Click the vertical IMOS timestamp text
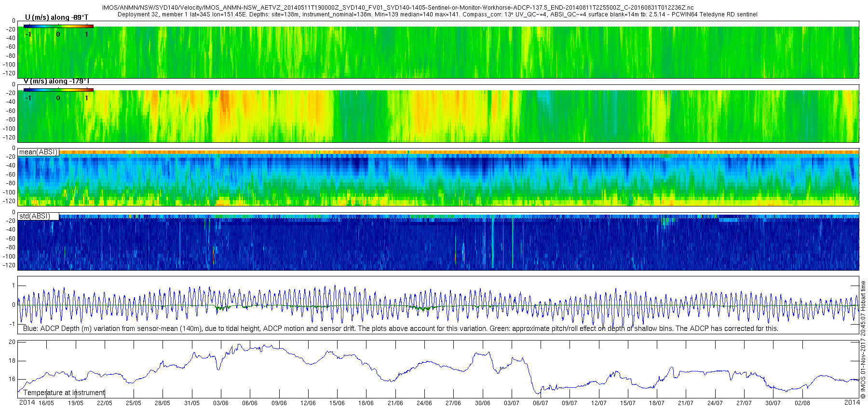 coord(863,340)
